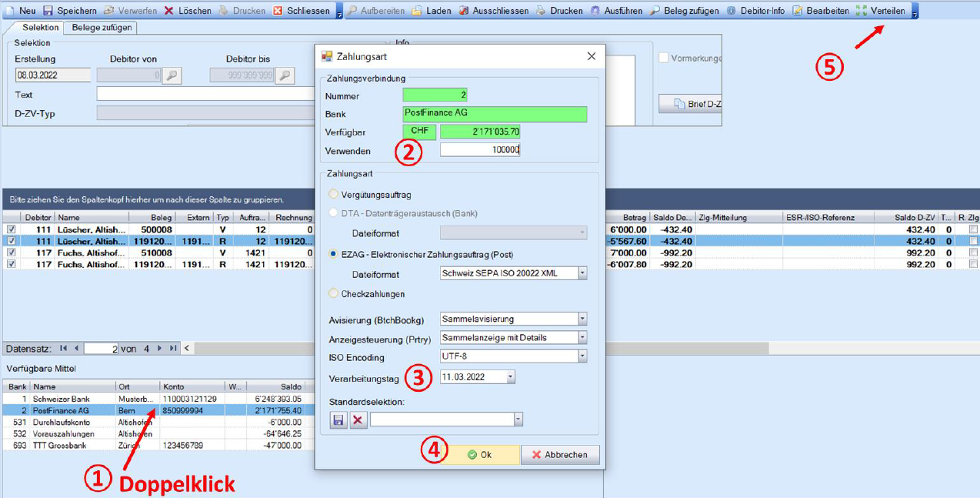Select the PostFinance AG bank row
This screenshot has width=980, height=498.
click(x=62, y=411)
